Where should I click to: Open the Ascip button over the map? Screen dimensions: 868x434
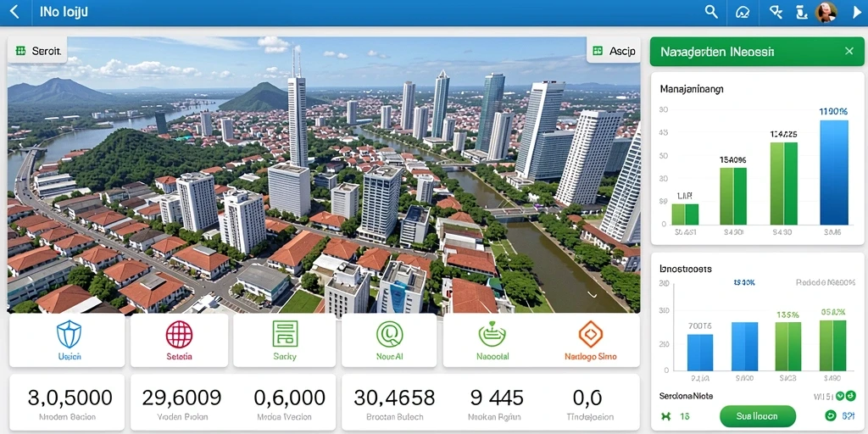point(614,51)
